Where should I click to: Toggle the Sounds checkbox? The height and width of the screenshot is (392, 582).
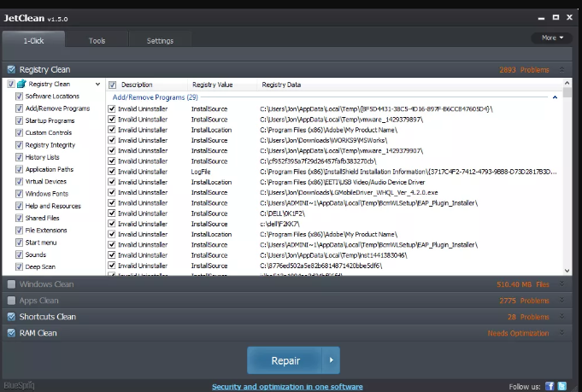[19, 255]
